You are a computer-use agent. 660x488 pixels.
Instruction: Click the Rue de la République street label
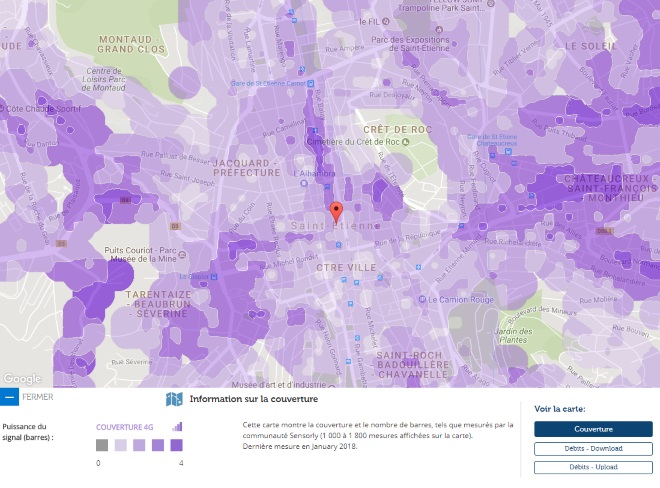[x=407, y=238]
